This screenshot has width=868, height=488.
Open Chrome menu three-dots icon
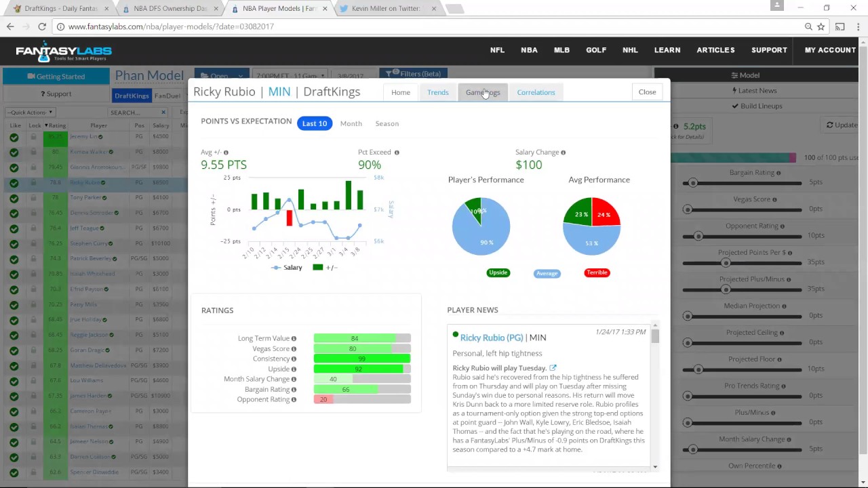click(x=859, y=26)
